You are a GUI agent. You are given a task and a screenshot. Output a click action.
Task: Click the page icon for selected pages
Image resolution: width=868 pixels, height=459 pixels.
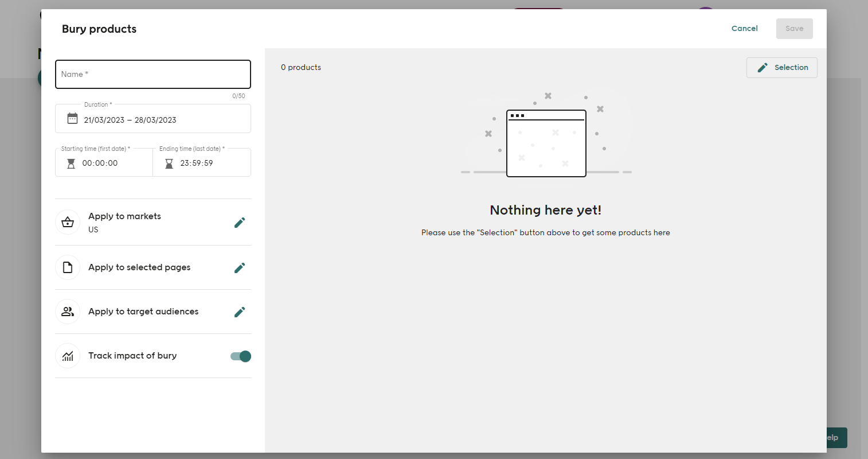pos(68,267)
